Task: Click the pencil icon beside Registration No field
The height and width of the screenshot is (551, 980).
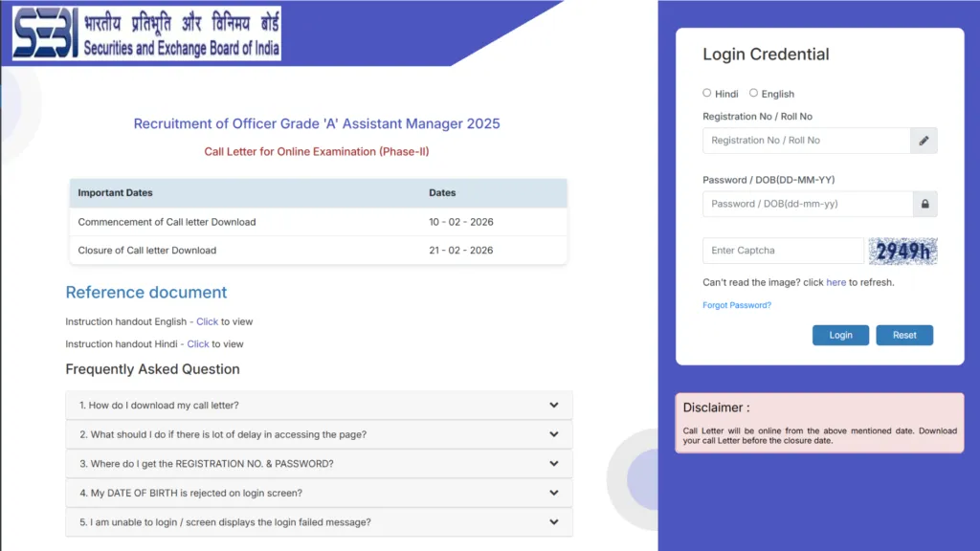Action: (x=924, y=141)
